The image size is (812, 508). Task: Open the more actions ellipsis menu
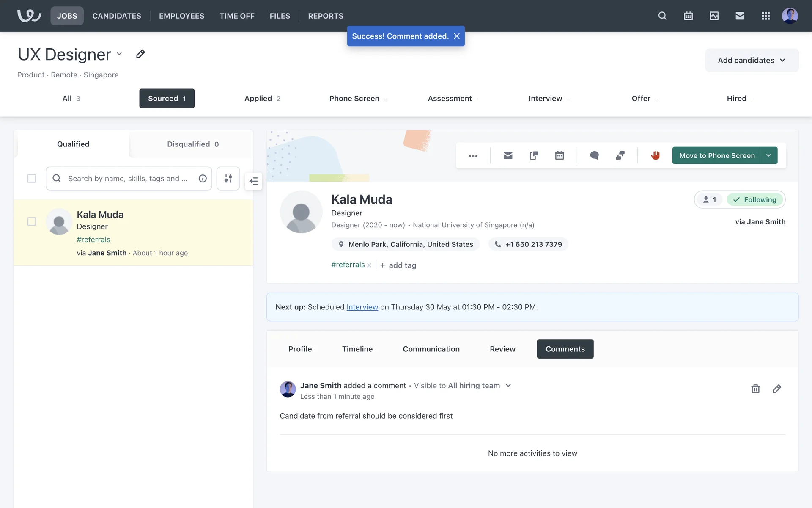(473, 156)
